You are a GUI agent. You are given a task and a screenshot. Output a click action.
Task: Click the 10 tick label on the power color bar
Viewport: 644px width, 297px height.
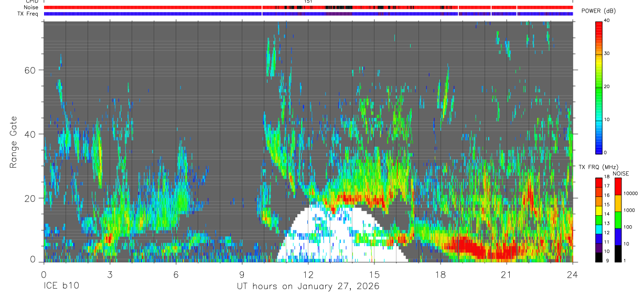[x=608, y=119]
